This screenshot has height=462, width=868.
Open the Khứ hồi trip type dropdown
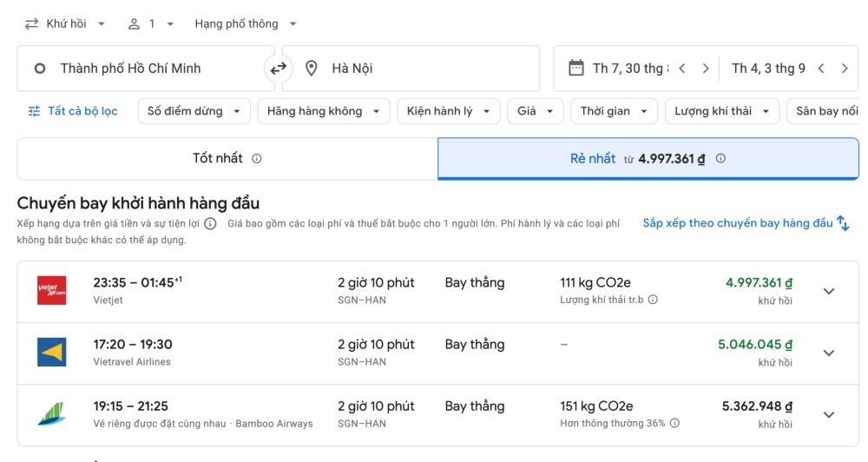pos(65,23)
